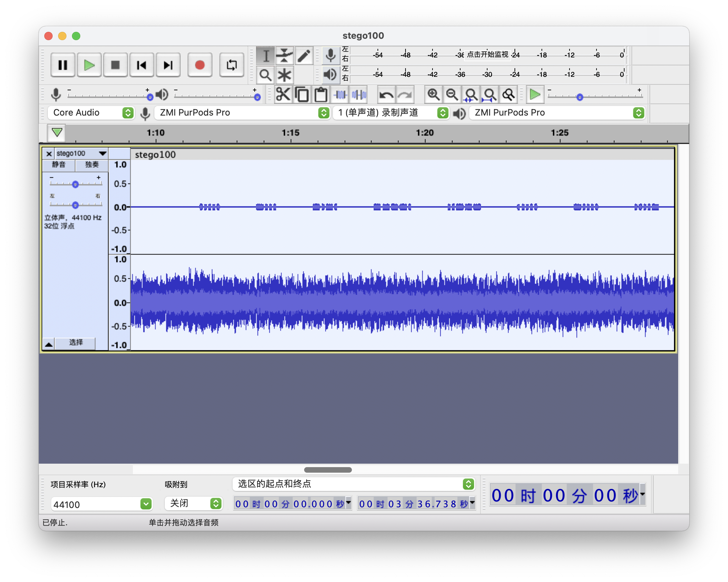Click the recording volume slider handle

150,97
